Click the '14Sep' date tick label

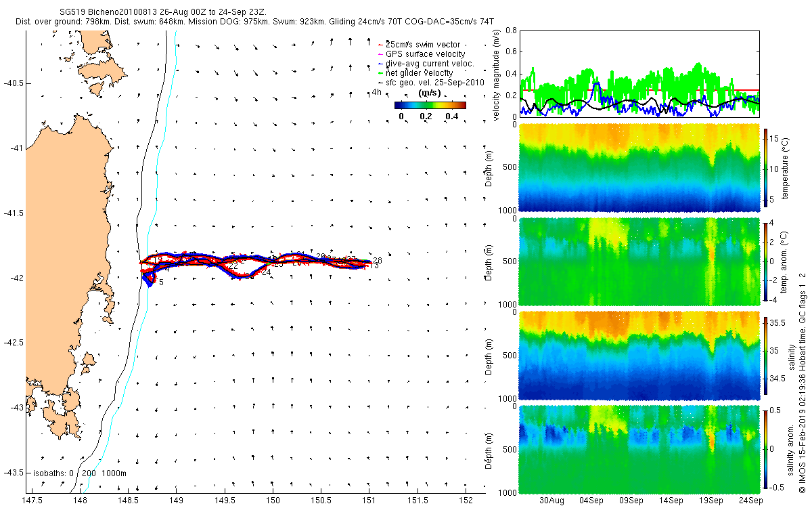click(671, 500)
